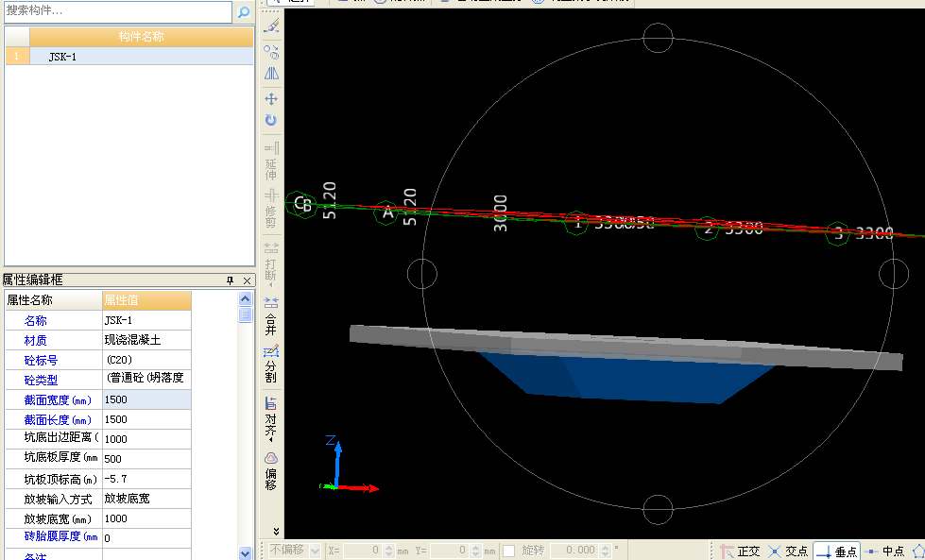Close the 属性编辑框 panel
This screenshot has height=560, width=925.
[248, 280]
